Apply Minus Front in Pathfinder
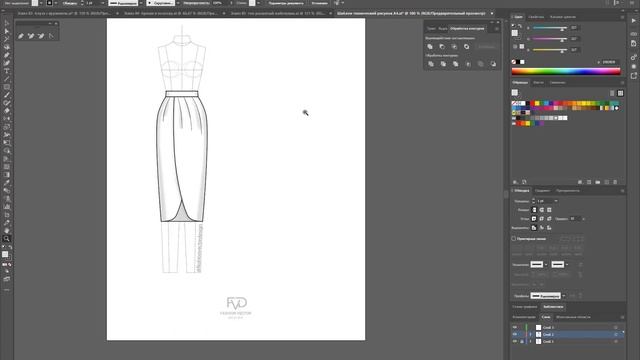Viewport: 640px width, 360px height. point(442,47)
